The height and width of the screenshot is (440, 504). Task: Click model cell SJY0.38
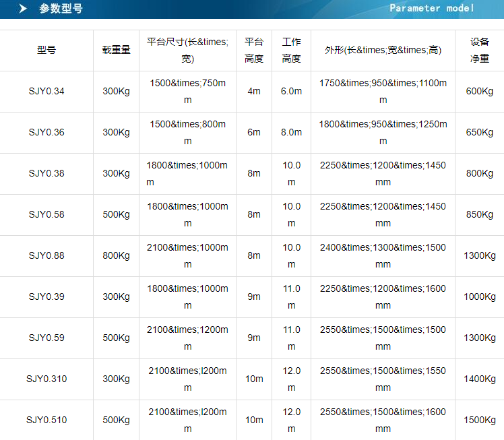pyautogui.click(x=46, y=174)
